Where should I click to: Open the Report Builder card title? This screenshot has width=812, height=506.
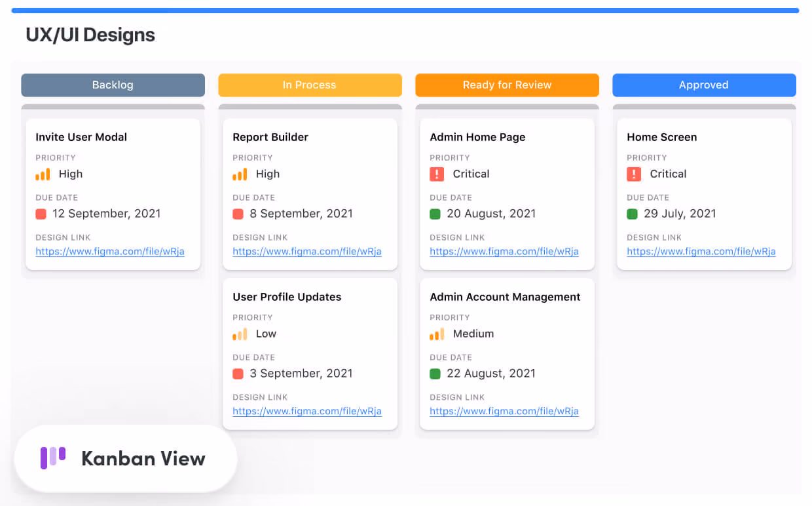[x=270, y=137]
